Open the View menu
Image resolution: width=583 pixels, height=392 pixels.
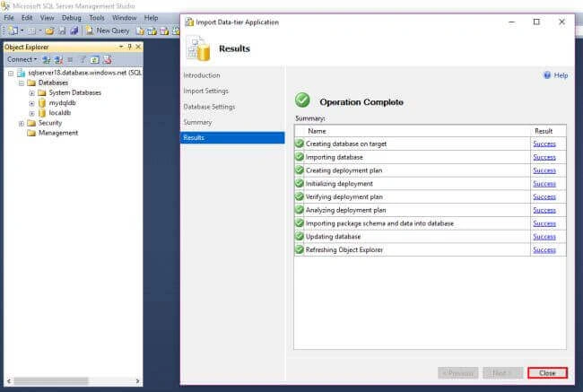click(47, 18)
